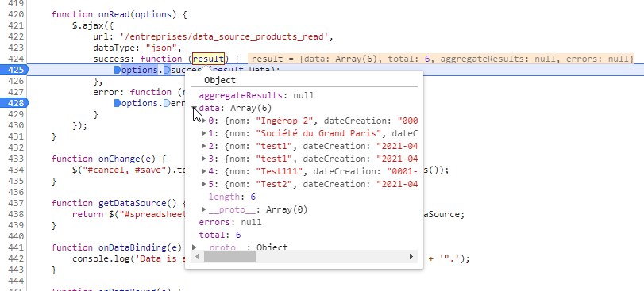The height and width of the screenshot is (291, 644).
Task: Click the onChange function name
Action: (x=119, y=159)
